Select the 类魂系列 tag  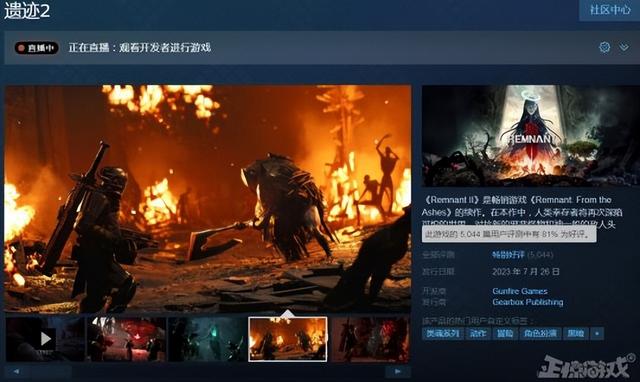pos(443,333)
